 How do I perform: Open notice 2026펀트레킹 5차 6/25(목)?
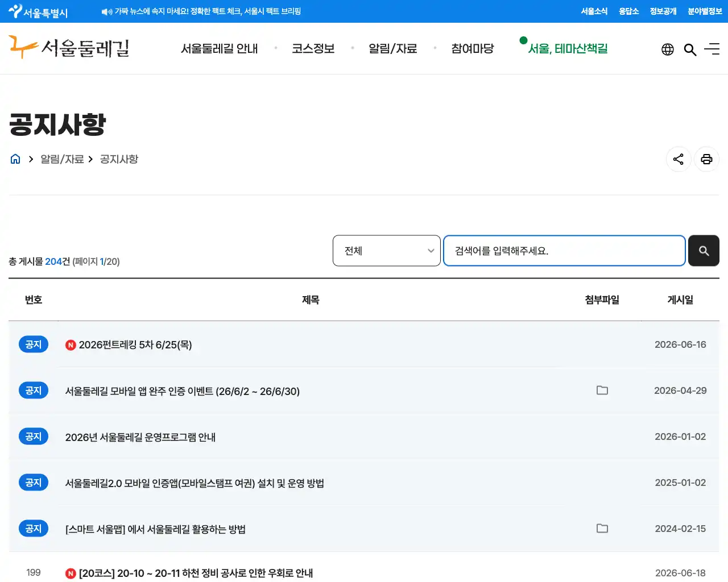135,345
